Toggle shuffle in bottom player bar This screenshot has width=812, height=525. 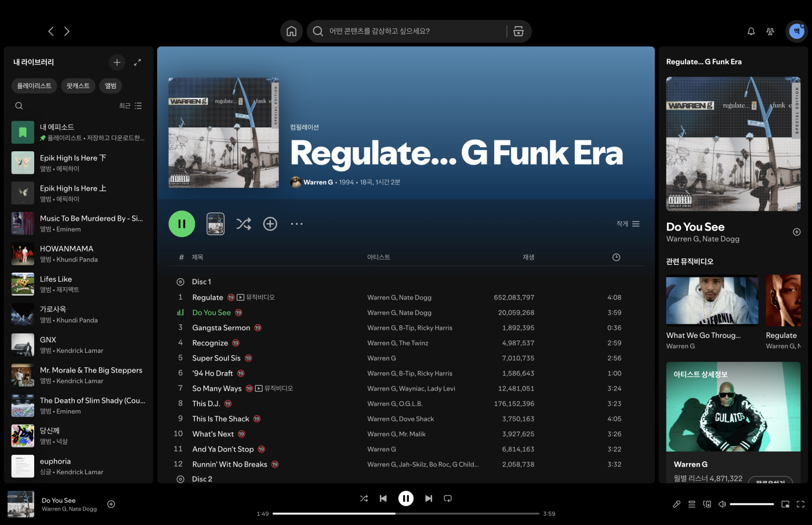364,498
